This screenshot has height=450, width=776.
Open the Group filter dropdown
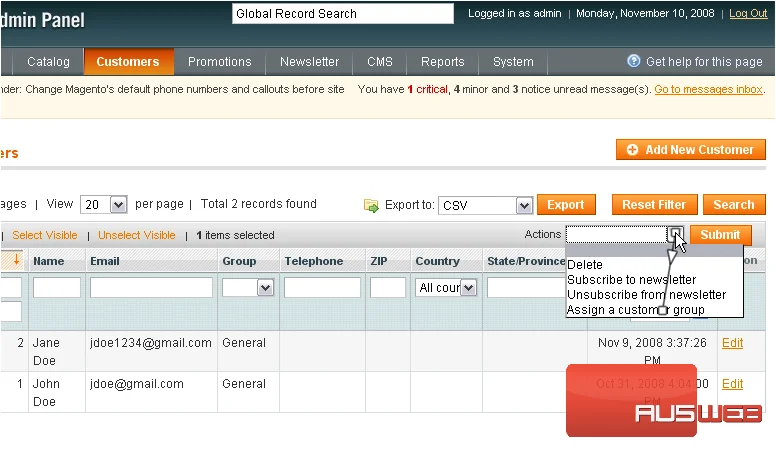pyautogui.click(x=248, y=288)
